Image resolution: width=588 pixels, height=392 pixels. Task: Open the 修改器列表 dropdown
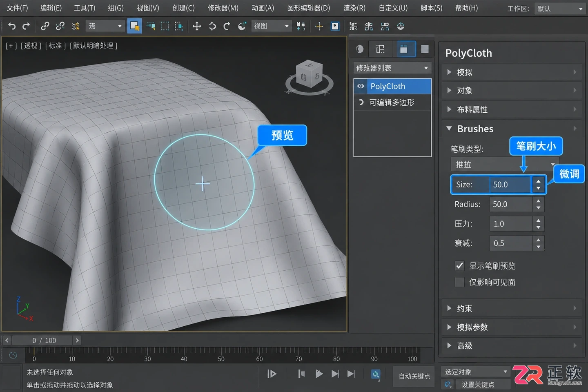(392, 68)
